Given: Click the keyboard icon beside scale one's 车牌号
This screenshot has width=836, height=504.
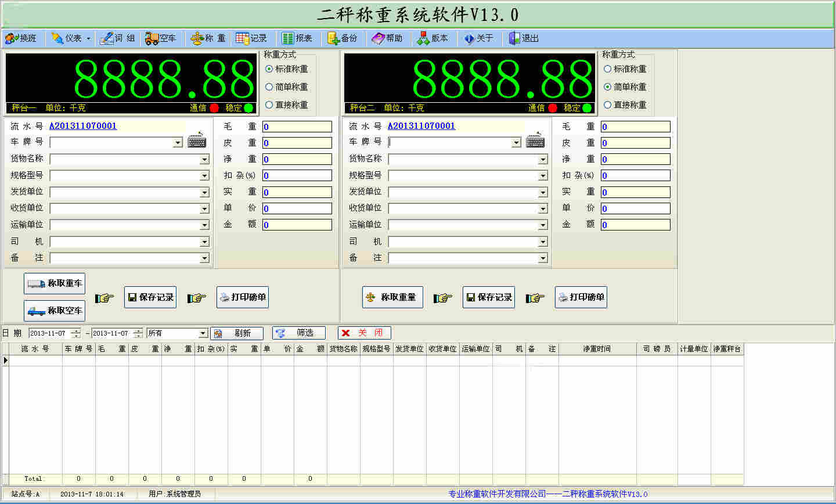Looking at the screenshot, I should click(197, 141).
